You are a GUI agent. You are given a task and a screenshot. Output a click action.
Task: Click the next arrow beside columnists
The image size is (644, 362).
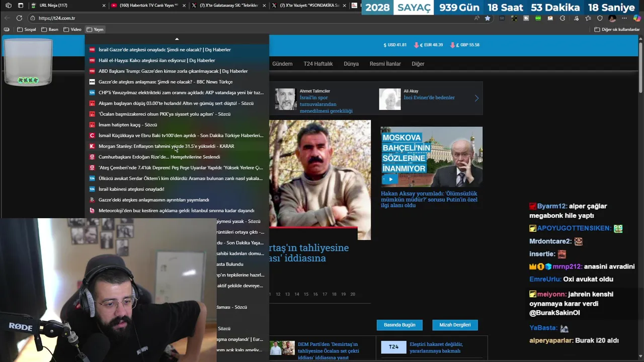point(476,99)
